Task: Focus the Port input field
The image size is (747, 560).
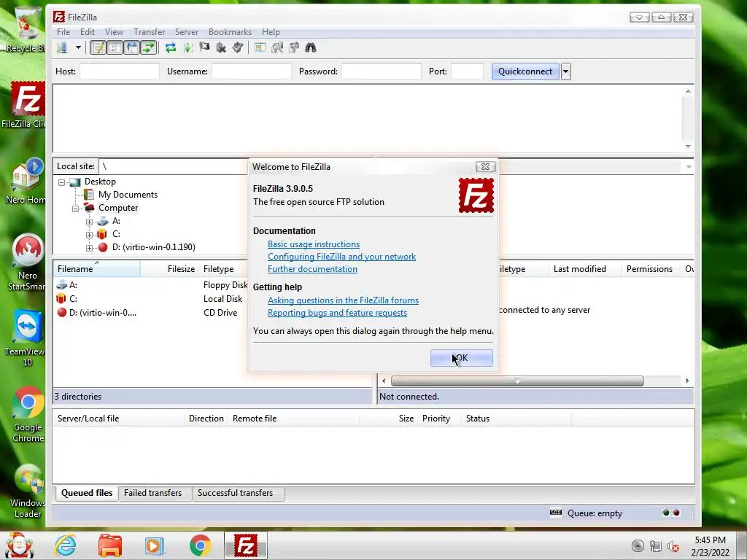Action: tap(467, 71)
